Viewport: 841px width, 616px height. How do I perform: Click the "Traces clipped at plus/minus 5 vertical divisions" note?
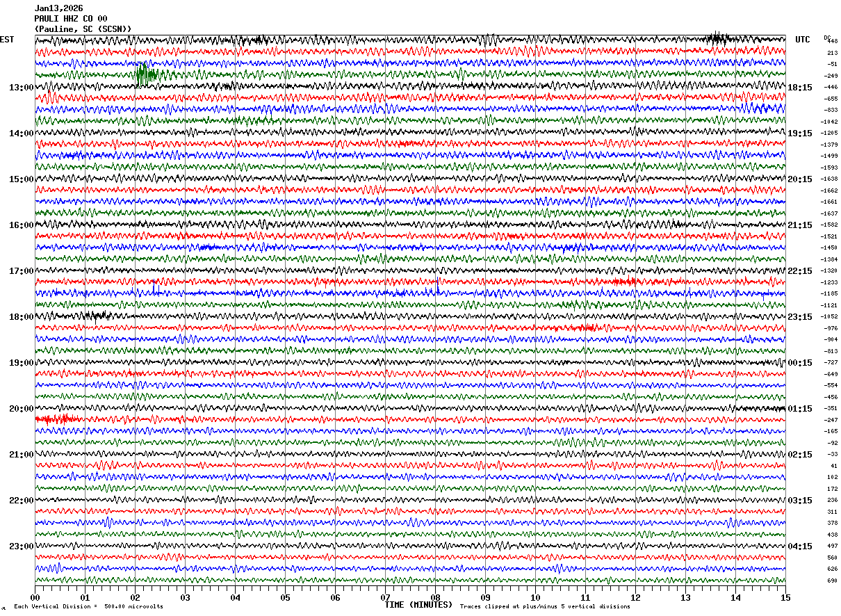click(545, 607)
